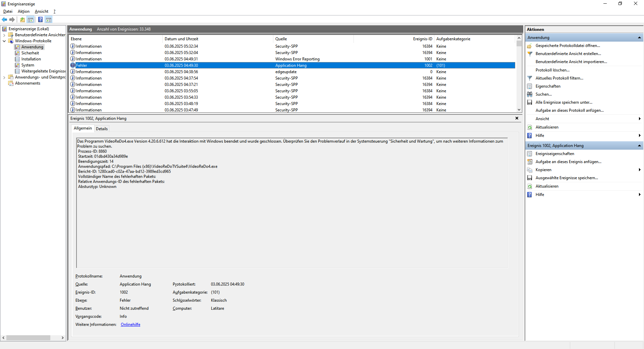Collapse the Ereignis 1002 actions section

click(639, 146)
